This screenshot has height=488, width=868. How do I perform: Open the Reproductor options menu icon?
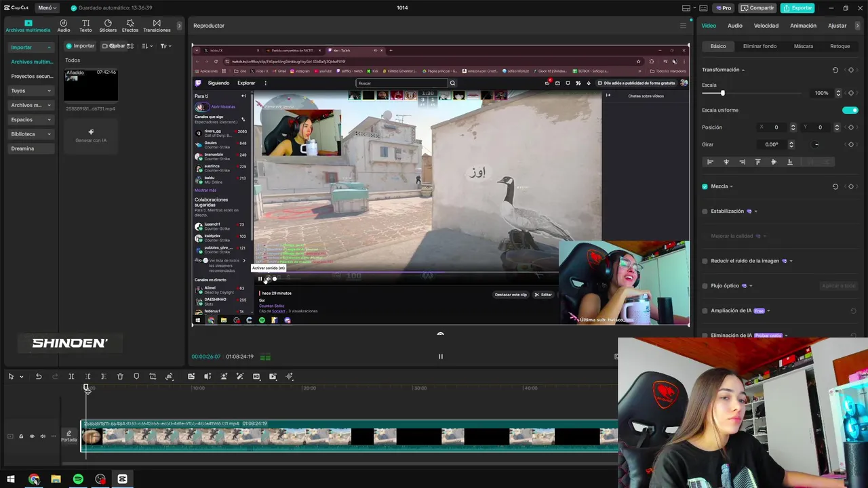[683, 26]
